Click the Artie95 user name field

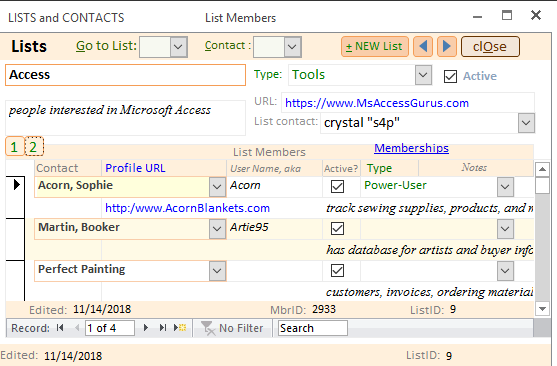tap(275, 228)
